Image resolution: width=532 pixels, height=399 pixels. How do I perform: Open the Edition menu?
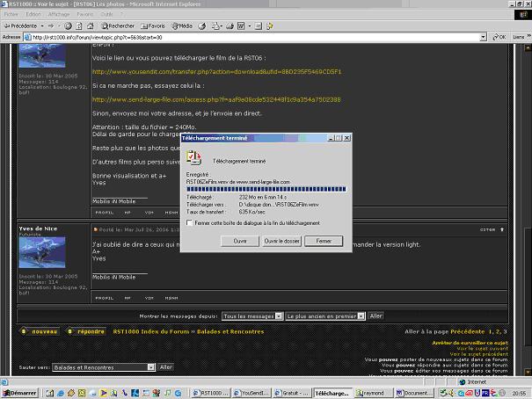[33, 14]
